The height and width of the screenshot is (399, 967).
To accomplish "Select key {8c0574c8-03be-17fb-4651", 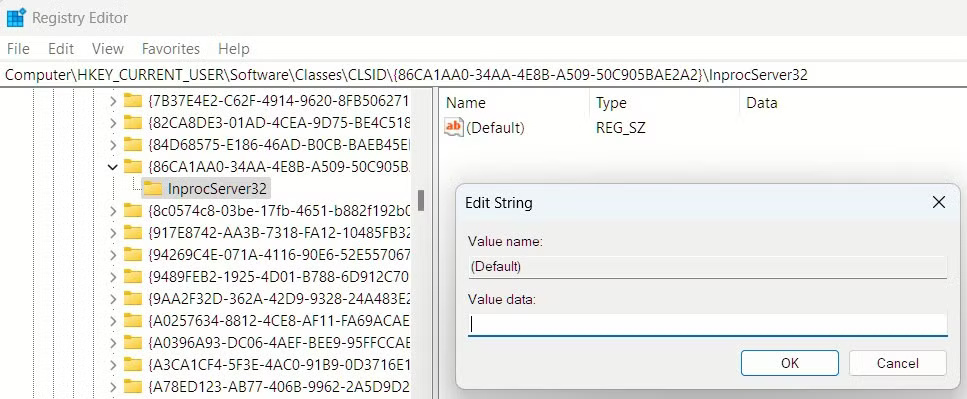I will [x=279, y=211].
